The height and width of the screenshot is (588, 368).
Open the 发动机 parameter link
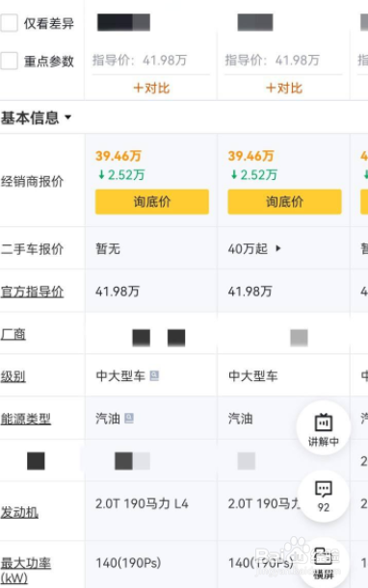pyautogui.click(x=19, y=512)
